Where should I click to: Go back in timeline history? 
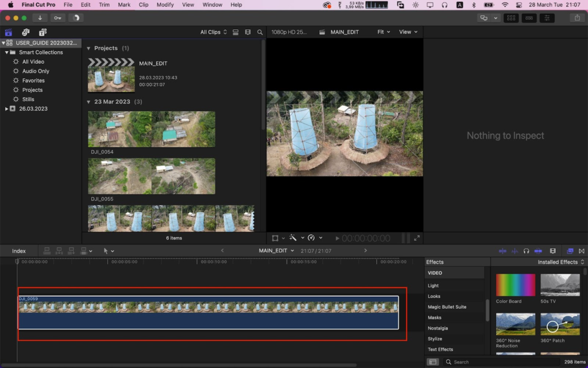(222, 251)
